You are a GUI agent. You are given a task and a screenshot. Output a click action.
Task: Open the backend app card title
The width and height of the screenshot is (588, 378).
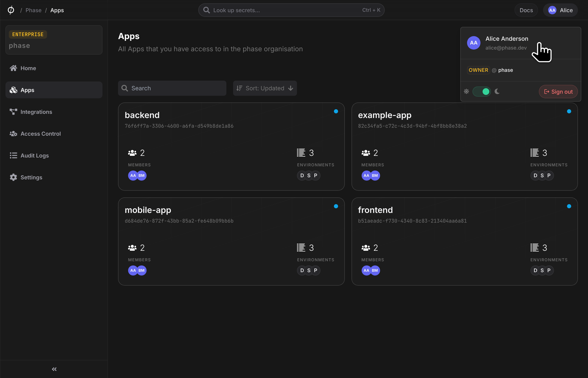coord(142,115)
